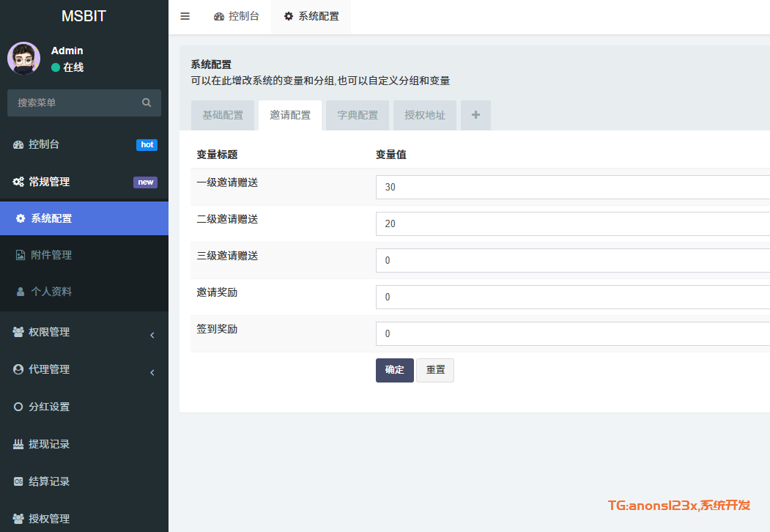Open 附件管理 in the sidebar
Viewport: 770px width, 532px height.
51,255
